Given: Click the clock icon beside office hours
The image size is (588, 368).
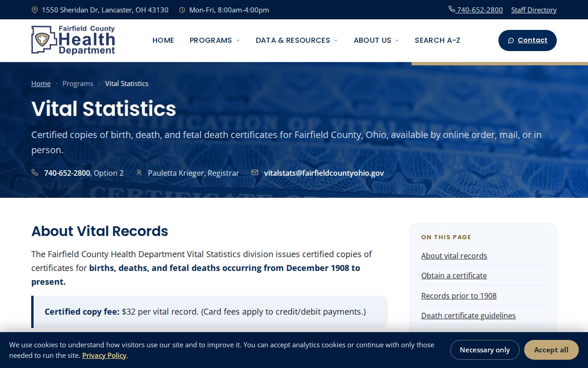Looking at the screenshot, I should [182, 10].
